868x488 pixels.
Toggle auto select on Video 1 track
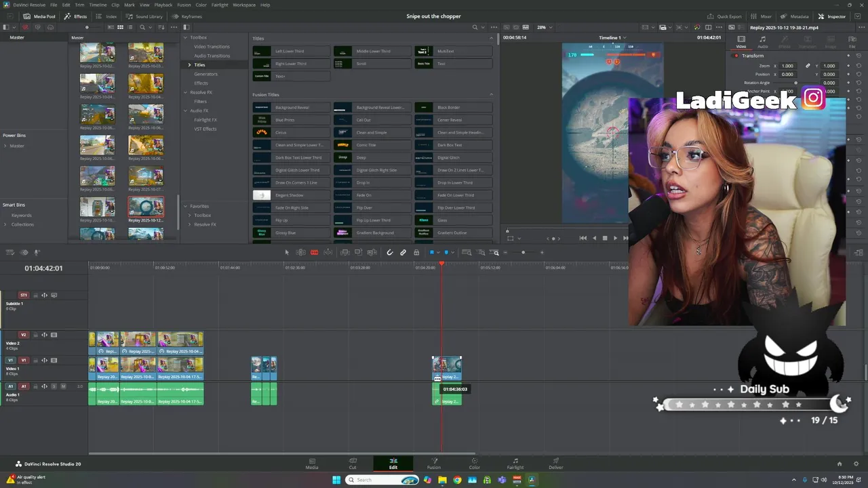(x=44, y=360)
